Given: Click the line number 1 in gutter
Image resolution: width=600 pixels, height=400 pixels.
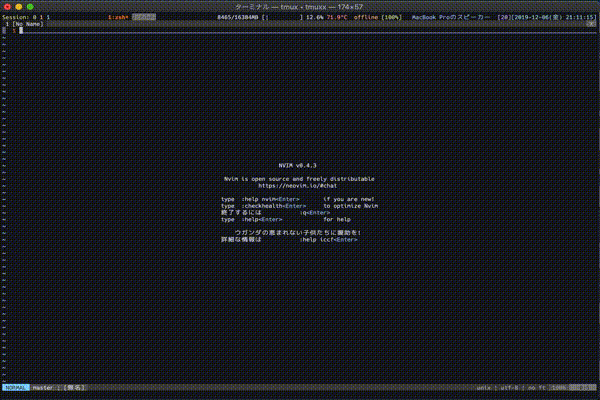Looking at the screenshot, I should pyautogui.click(x=14, y=31).
